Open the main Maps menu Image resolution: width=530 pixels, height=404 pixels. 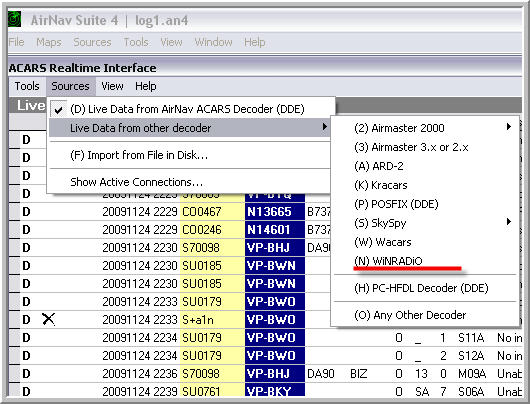(49, 42)
